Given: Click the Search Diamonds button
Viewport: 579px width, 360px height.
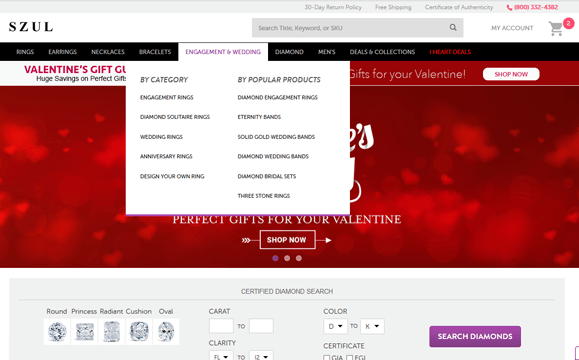Looking at the screenshot, I should pos(475,336).
